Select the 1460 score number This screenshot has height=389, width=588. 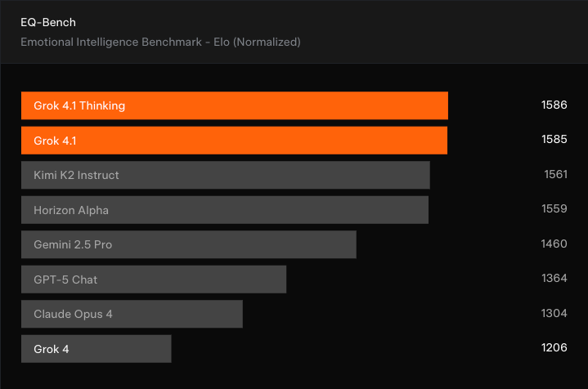[554, 244]
